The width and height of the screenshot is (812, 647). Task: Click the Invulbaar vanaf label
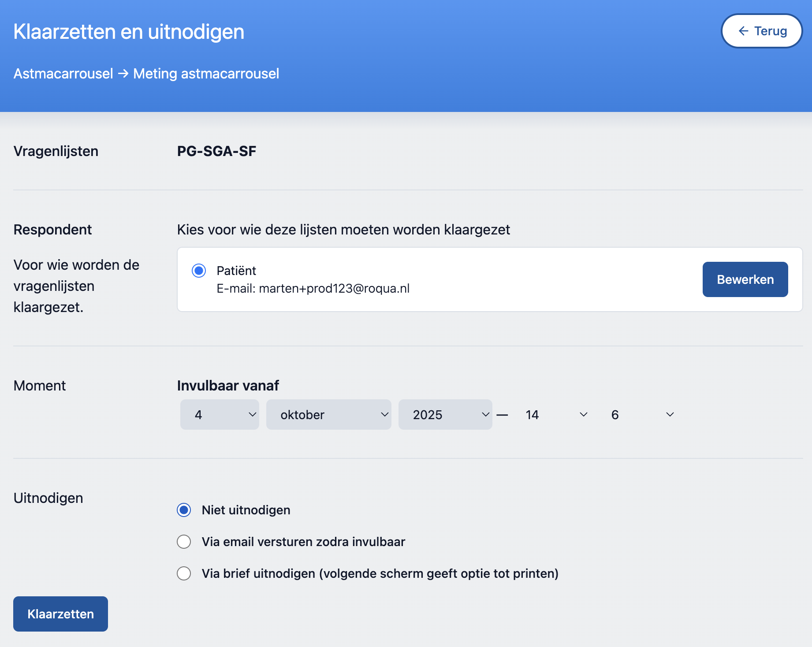228,386
